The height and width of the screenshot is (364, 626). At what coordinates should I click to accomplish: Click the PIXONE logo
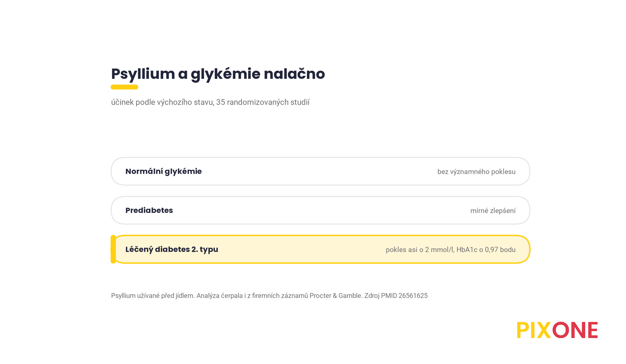point(557,330)
